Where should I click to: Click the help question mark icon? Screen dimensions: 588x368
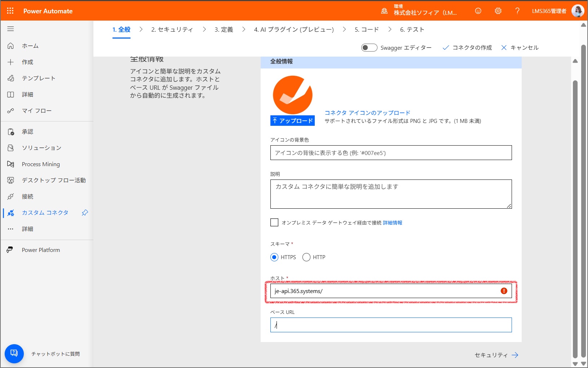coord(517,11)
